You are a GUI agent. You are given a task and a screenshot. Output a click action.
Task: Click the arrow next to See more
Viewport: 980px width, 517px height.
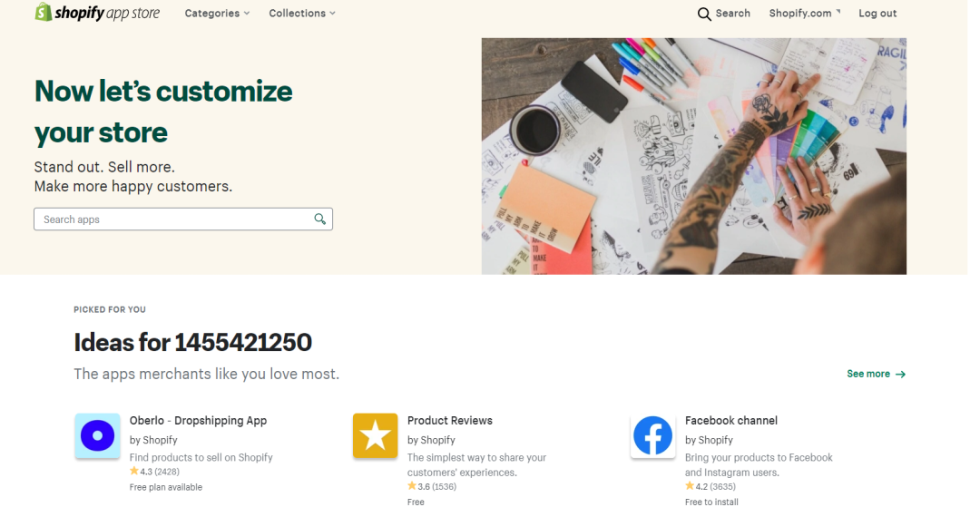900,374
